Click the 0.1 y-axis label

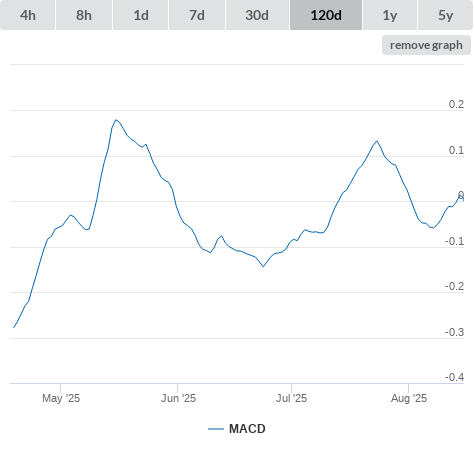[x=456, y=150]
